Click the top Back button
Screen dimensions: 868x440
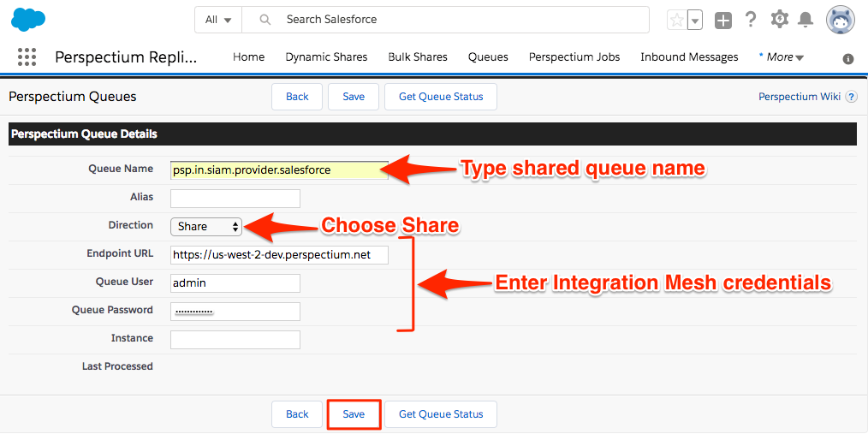point(297,97)
